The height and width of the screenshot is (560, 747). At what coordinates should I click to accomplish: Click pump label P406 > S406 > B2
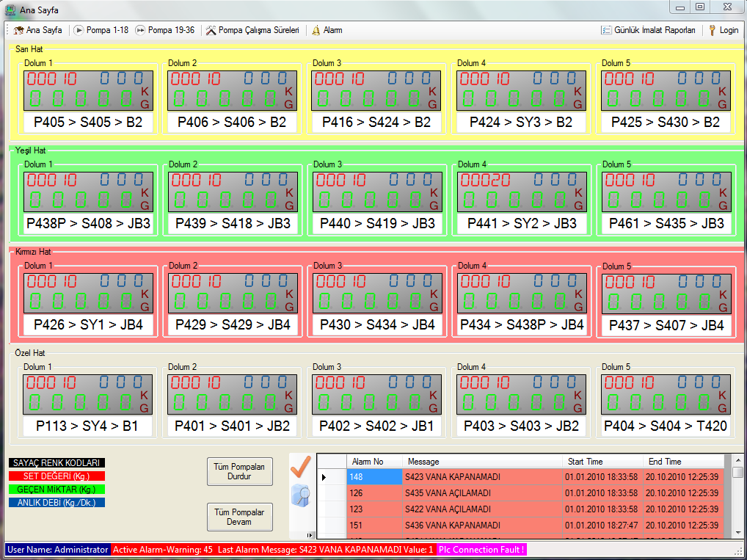pyautogui.click(x=232, y=123)
